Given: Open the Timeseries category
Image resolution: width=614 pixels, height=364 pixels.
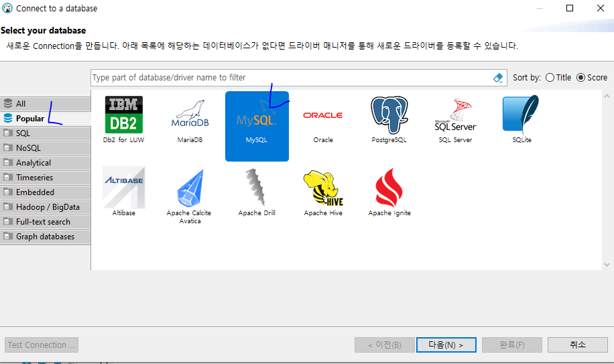Looking at the screenshot, I should (x=46, y=177).
